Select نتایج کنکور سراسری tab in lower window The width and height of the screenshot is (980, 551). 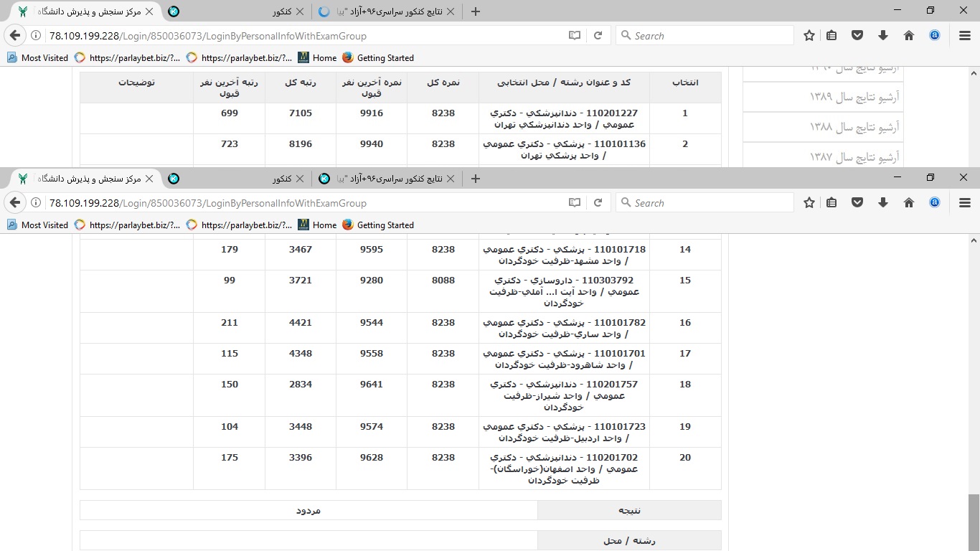click(x=387, y=179)
